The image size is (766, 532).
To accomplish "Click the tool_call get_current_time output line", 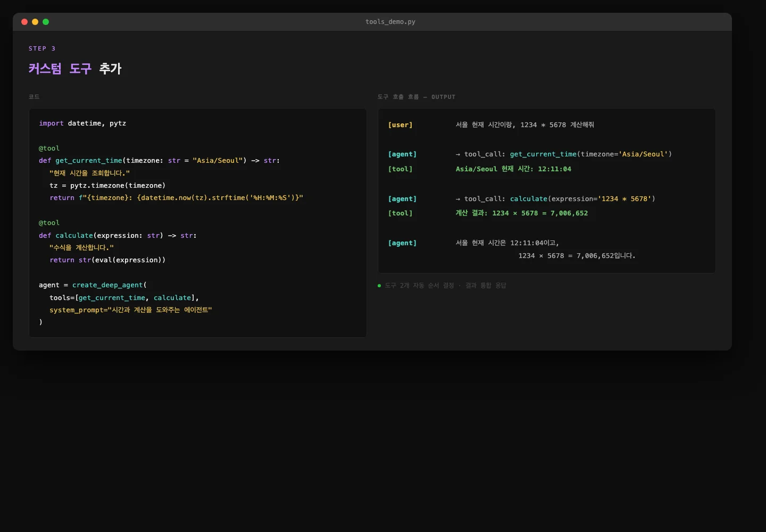I will pos(563,154).
